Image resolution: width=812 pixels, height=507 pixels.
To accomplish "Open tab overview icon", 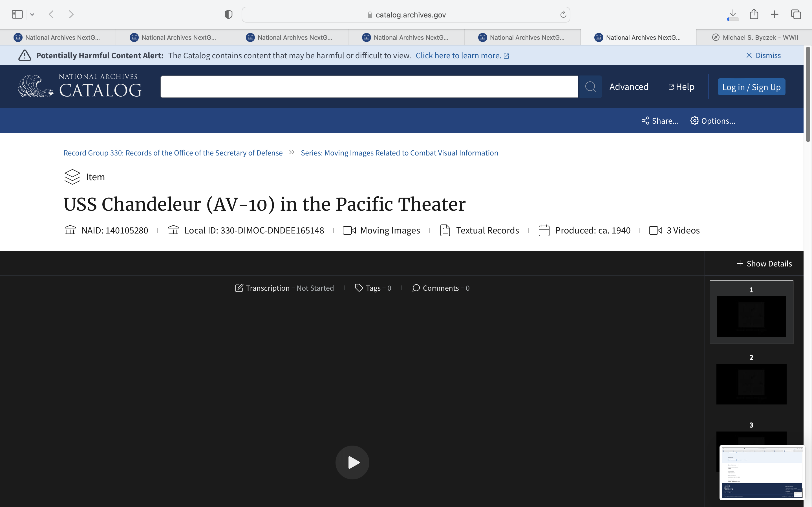I will 796,14.
